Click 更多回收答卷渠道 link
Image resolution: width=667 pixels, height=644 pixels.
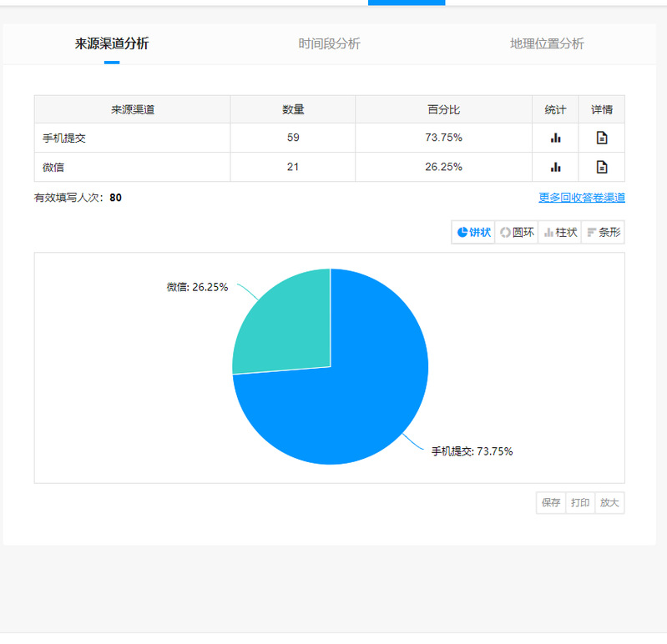581,198
